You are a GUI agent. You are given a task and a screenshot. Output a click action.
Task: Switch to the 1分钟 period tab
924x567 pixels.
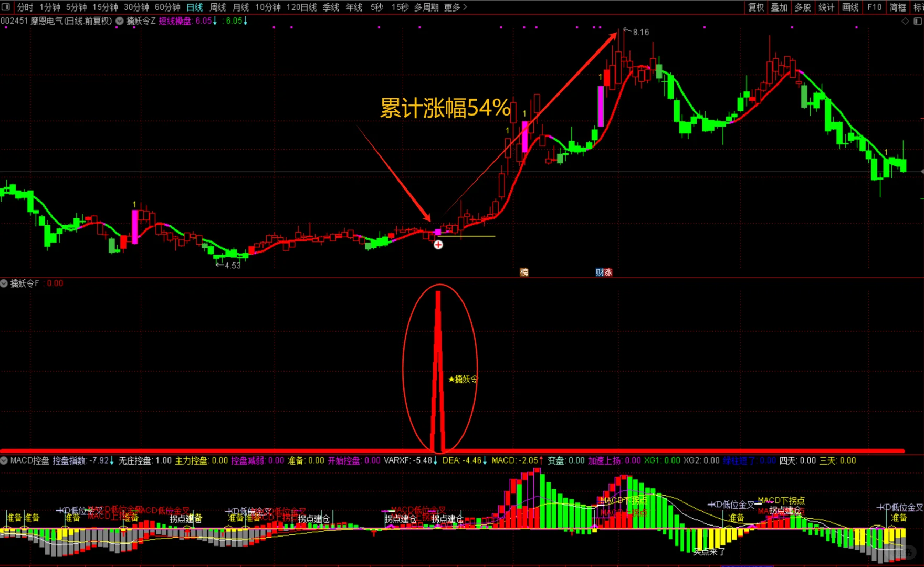click(x=50, y=7)
